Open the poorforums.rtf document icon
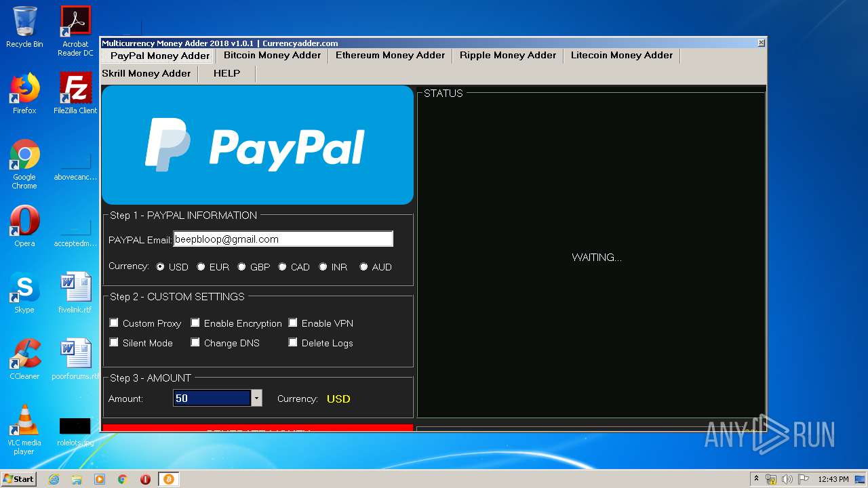 [75, 359]
